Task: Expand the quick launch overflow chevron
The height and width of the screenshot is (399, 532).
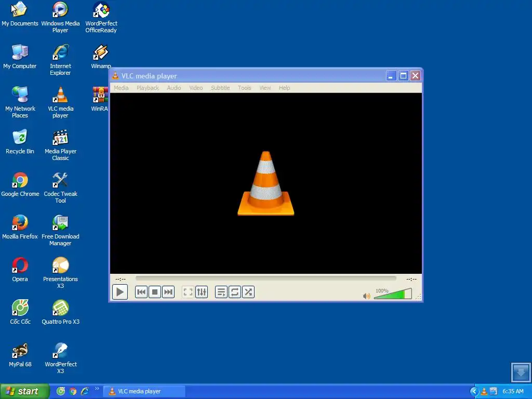Action: [x=97, y=389]
